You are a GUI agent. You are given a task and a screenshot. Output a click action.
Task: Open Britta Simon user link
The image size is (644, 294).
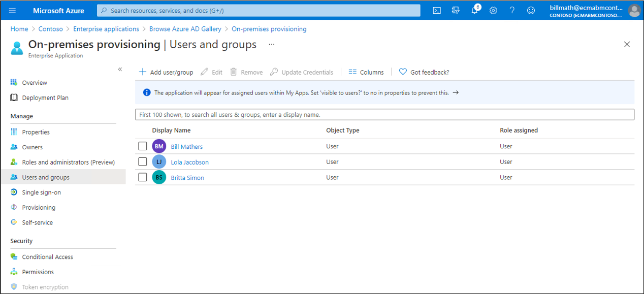(187, 178)
